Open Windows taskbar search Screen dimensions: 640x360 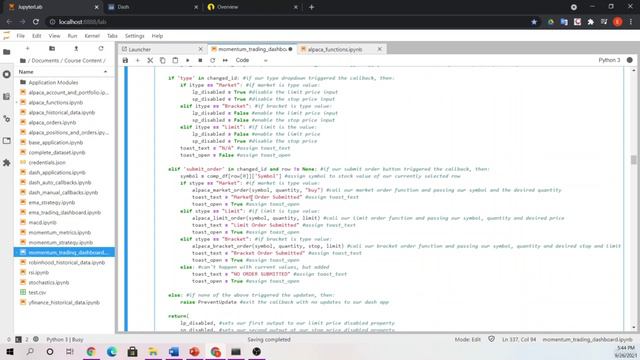(x=30, y=351)
